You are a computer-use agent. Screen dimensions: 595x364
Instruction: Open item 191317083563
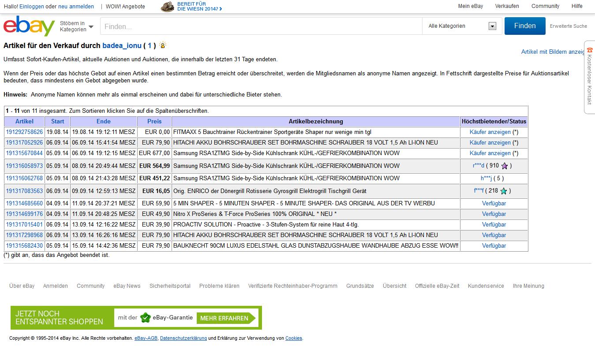point(24,191)
